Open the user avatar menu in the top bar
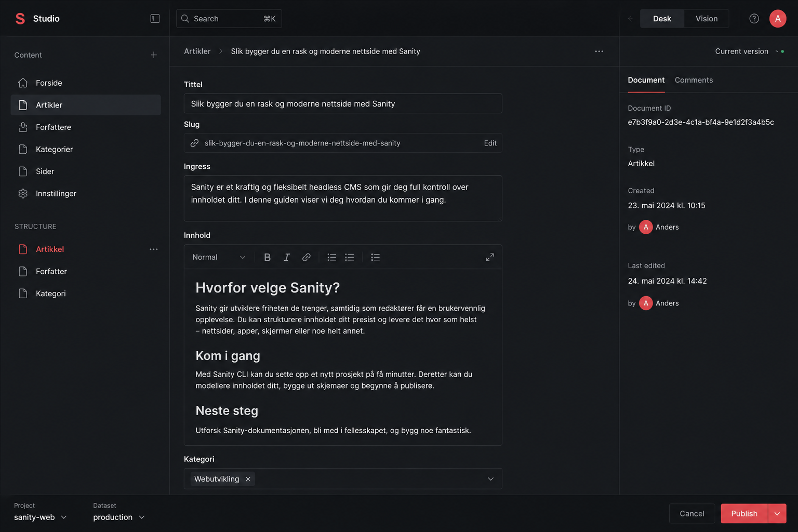 [778, 19]
